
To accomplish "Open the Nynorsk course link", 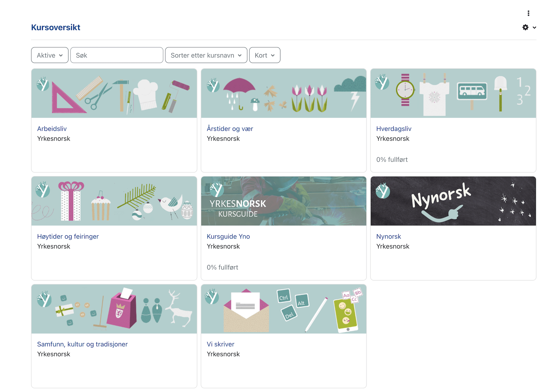I will pyautogui.click(x=389, y=237).
